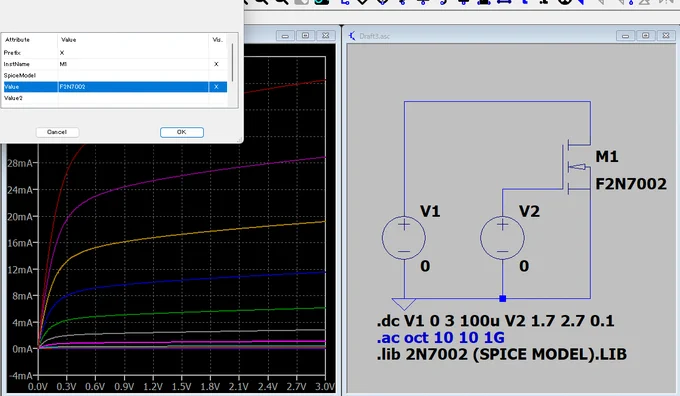This screenshot has height=396, width=680.
Task: Click the 12mA label on plot y-axis
Action: [20, 269]
